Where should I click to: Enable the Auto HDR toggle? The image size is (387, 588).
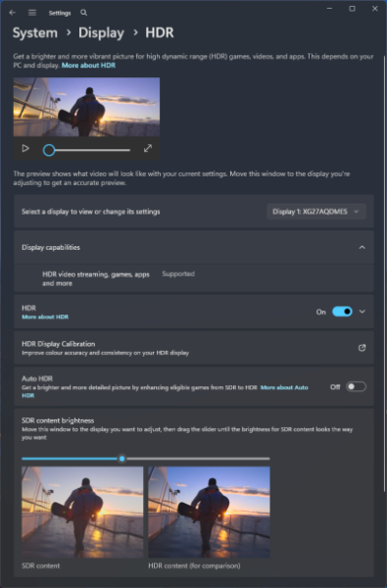(356, 387)
